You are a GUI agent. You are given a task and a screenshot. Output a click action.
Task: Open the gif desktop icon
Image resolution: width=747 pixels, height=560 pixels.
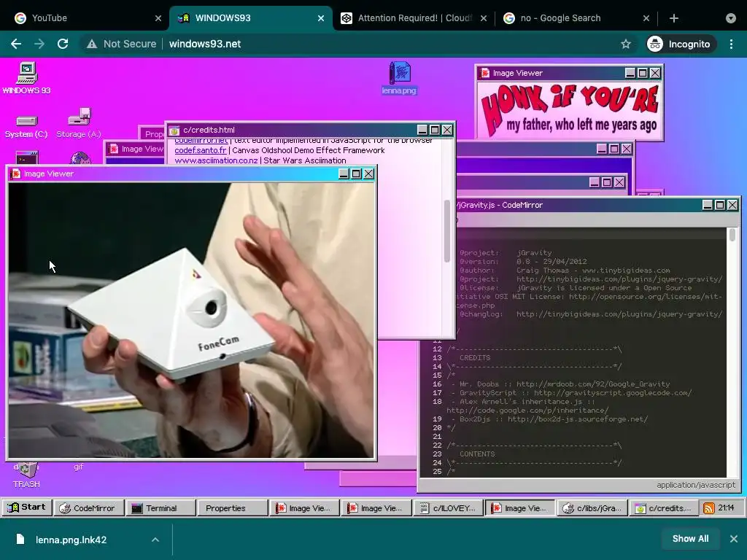click(79, 467)
